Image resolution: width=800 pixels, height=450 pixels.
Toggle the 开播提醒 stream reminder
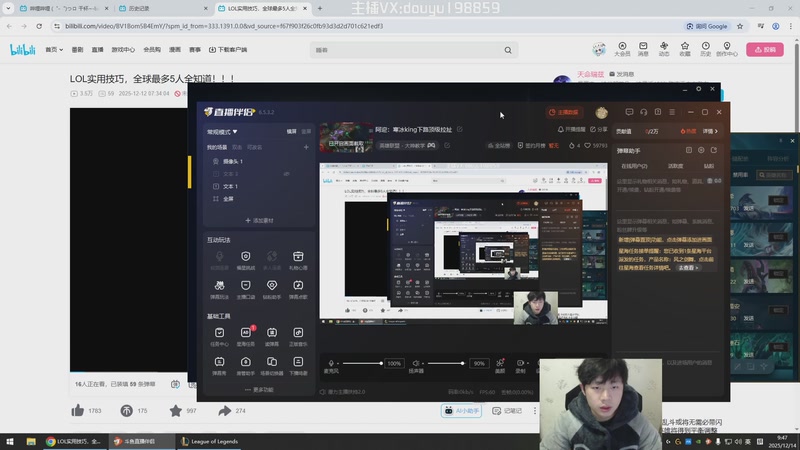click(x=571, y=130)
